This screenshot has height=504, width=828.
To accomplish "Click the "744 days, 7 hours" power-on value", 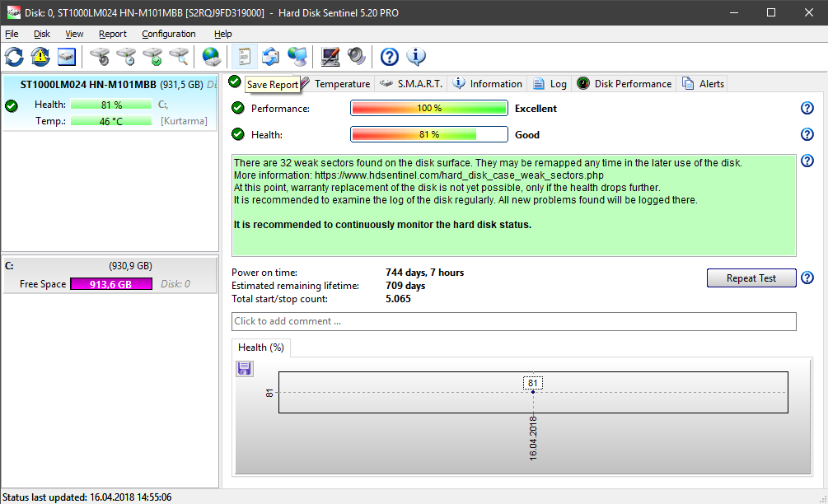I will [424, 273].
